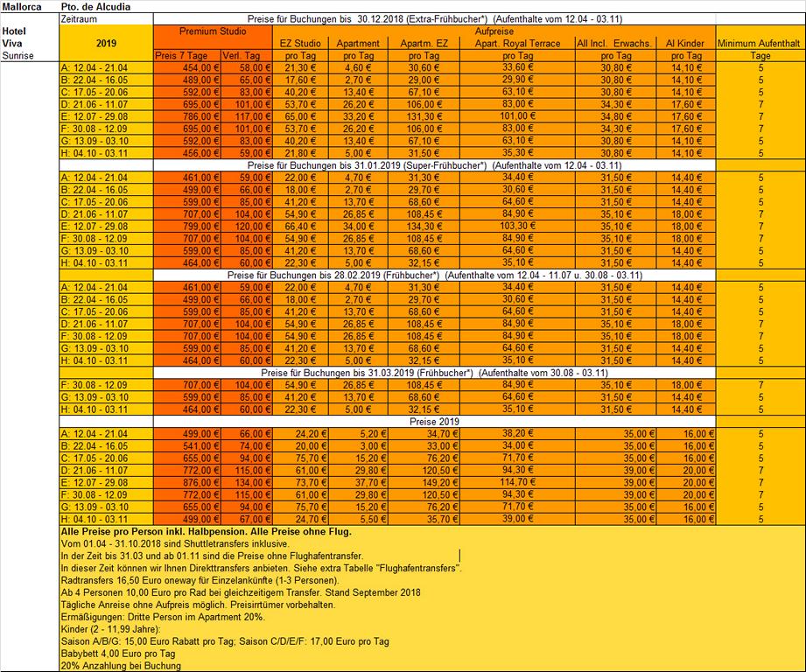Select the 'Apart. Royal Terrace' column header

(517, 44)
